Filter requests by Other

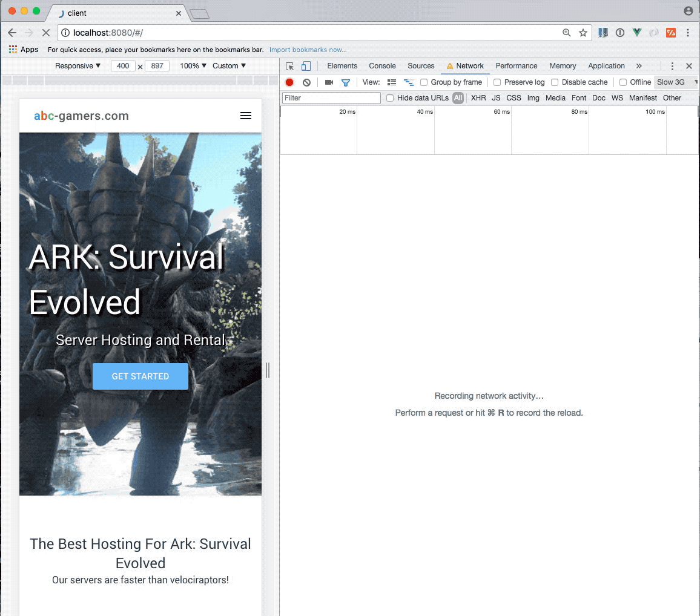[672, 97]
